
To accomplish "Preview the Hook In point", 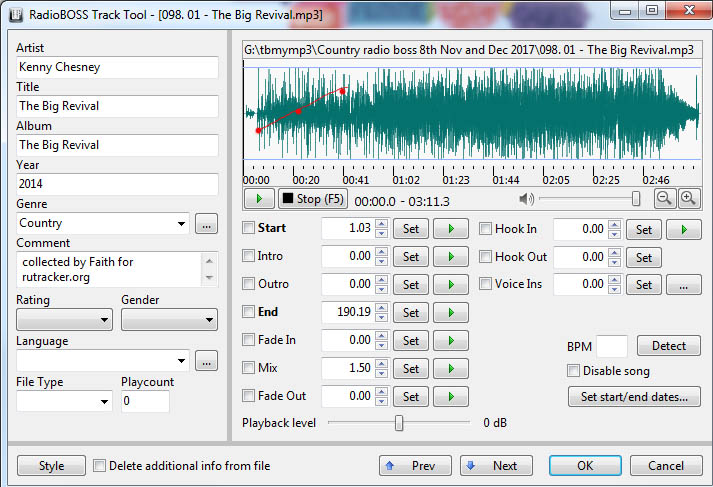I will pyautogui.click(x=683, y=229).
